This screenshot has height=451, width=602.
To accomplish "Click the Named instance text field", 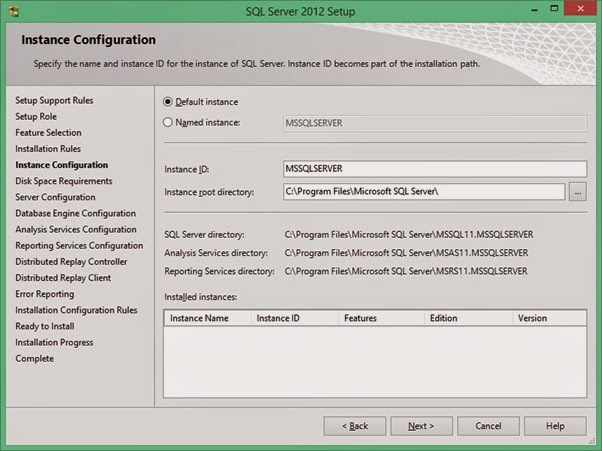I will tap(435, 123).
